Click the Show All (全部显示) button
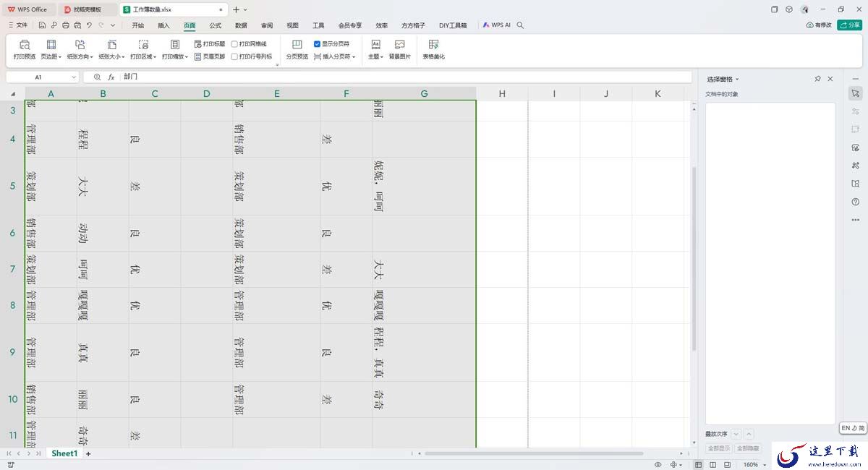The height and width of the screenshot is (470, 868). (718, 448)
